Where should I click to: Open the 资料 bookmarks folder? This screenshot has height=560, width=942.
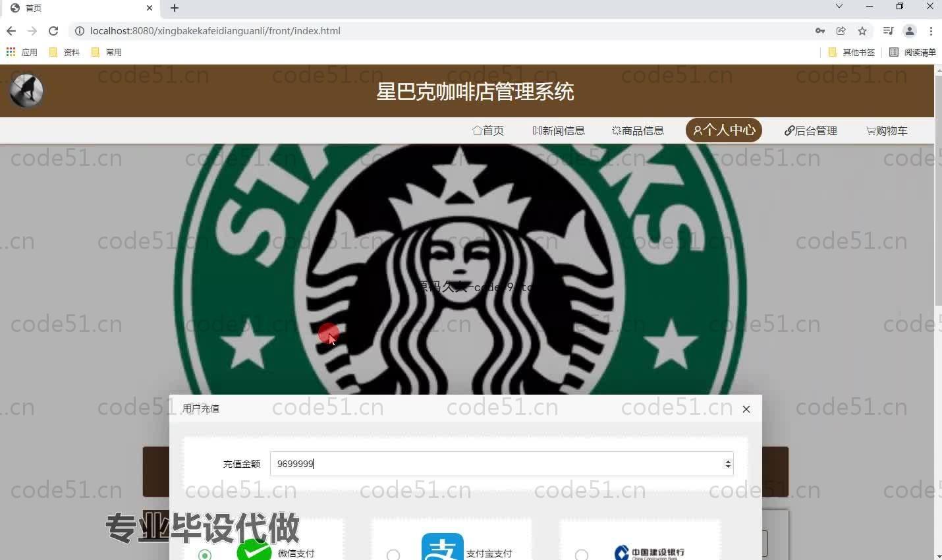pos(65,52)
